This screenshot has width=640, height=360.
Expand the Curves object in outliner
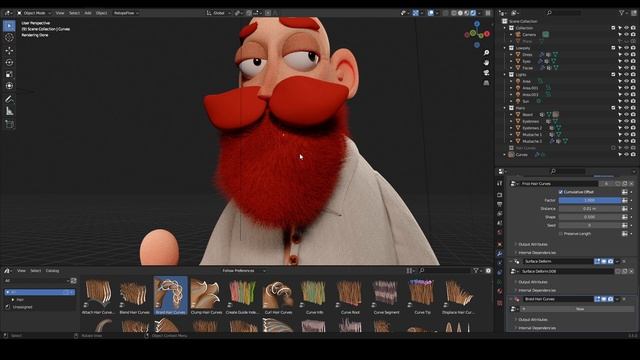tap(505, 155)
